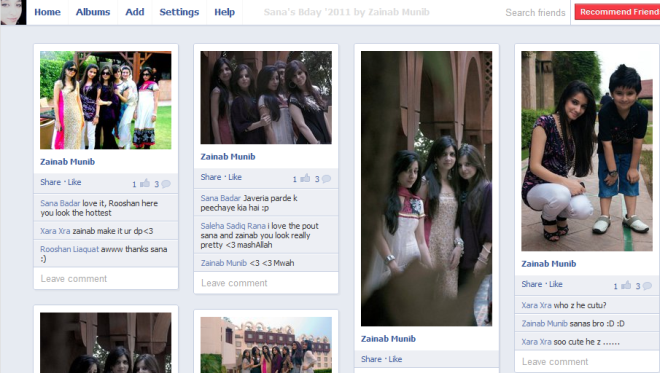The width and height of the screenshot is (660, 373).
Task: Click thumbs-up icon on four girls photo
Action: coord(305,178)
